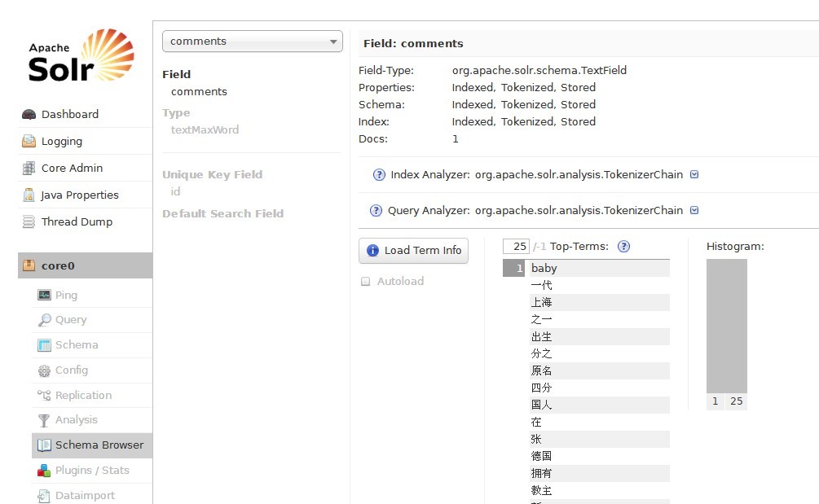Click the '四分' top term
Image resolution: width=819 pixels, height=504 pixels.
pos(542,388)
